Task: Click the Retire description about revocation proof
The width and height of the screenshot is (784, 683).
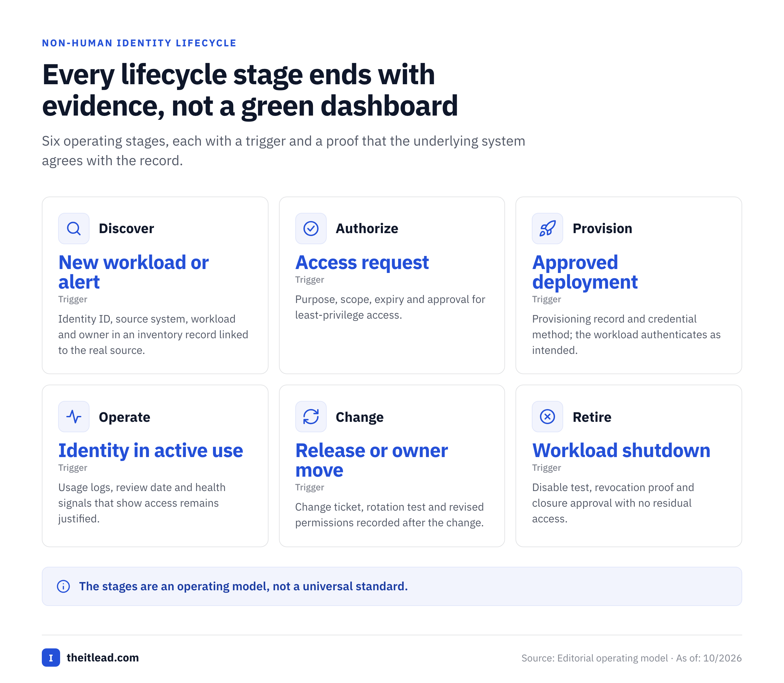Action: (613, 503)
